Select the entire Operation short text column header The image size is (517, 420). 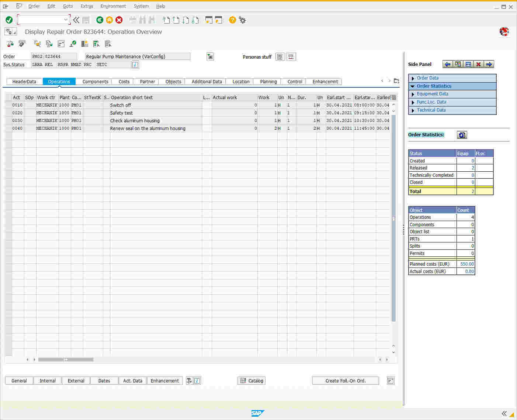(155, 97)
